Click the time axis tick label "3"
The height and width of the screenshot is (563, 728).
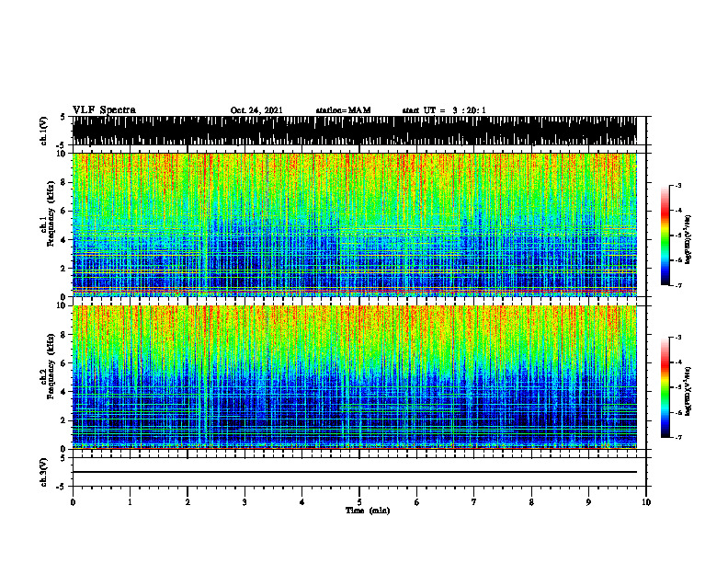[x=245, y=502]
